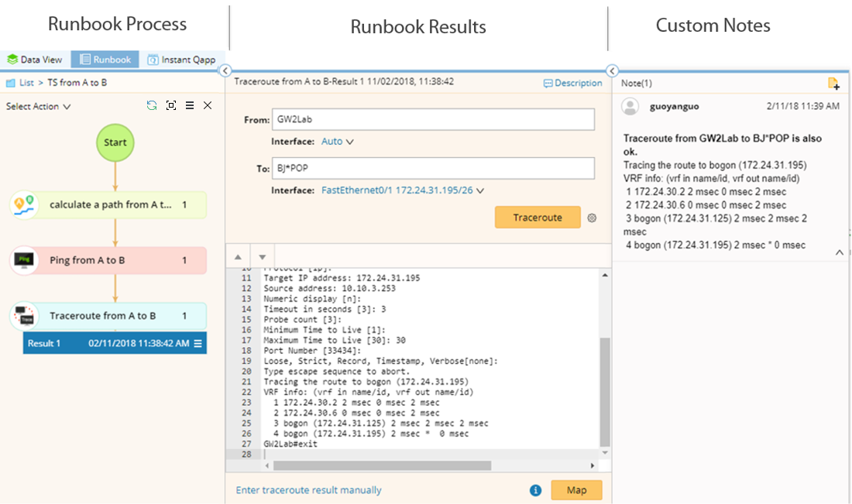Open traceroute settings gear icon
Image resolution: width=852 pixels, height=504 pixels.
pyautogui.click(x=592, y=218)
